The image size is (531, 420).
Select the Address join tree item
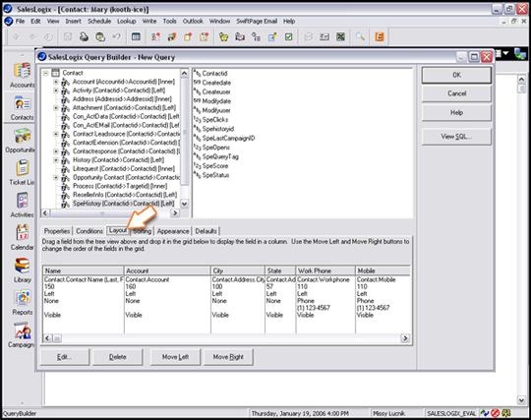pyautogui.click(x=122, y=99)
